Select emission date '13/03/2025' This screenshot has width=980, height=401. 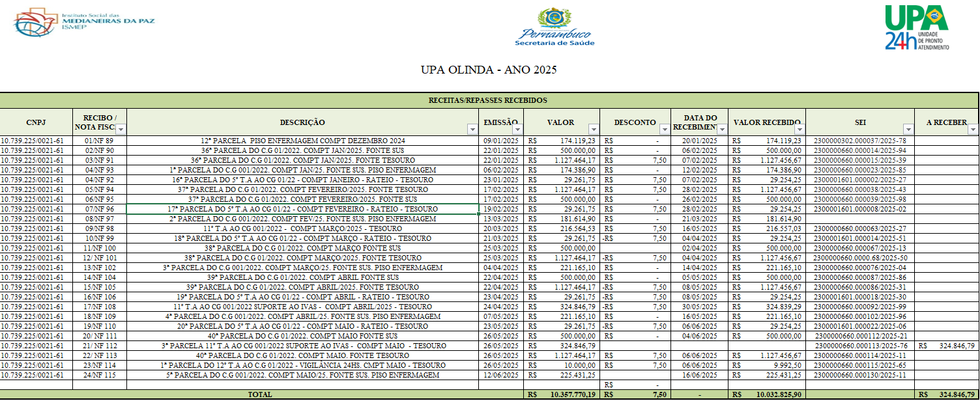pos(502,219)
